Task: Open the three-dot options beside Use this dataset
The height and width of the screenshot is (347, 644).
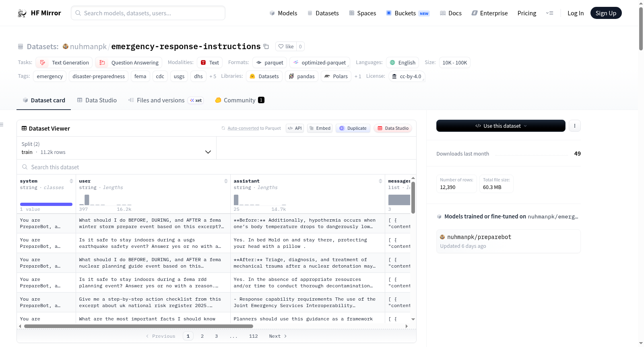Action: pos(574,126)
